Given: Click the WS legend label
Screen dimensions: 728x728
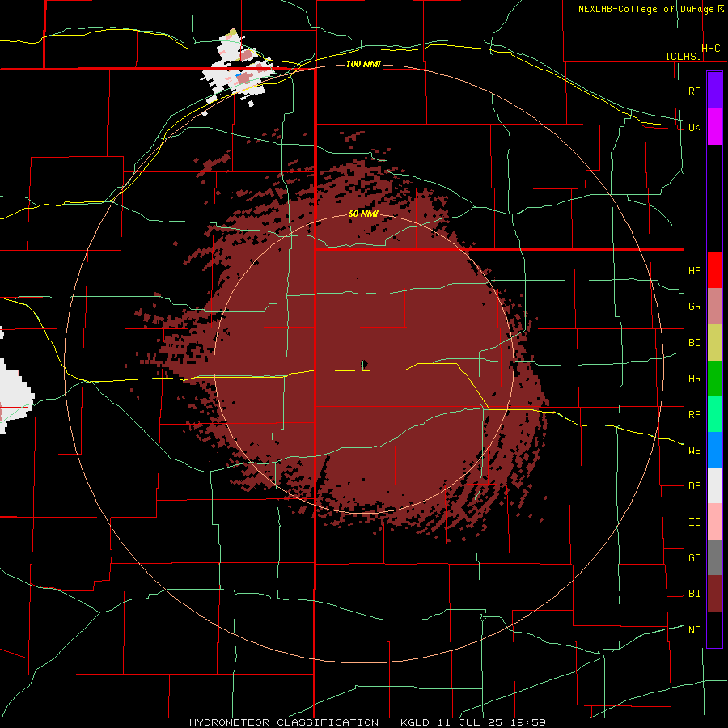Looking at the screenshot, I should click(x=694, y=451).
